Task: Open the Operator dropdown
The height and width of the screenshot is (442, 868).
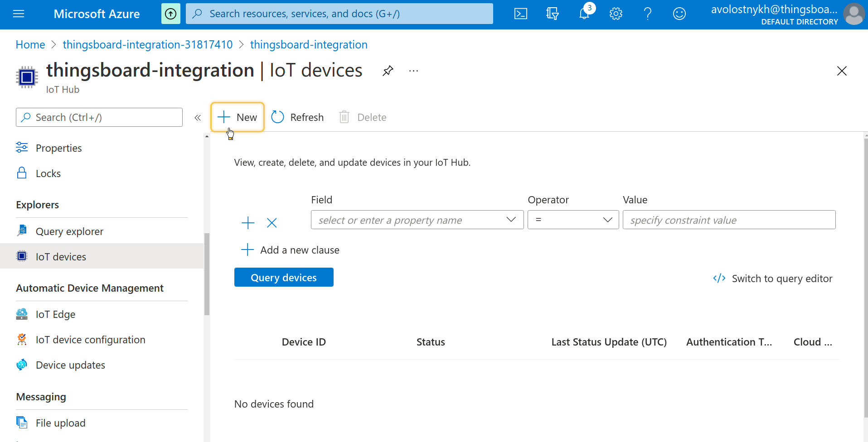Action: (573, 220)
